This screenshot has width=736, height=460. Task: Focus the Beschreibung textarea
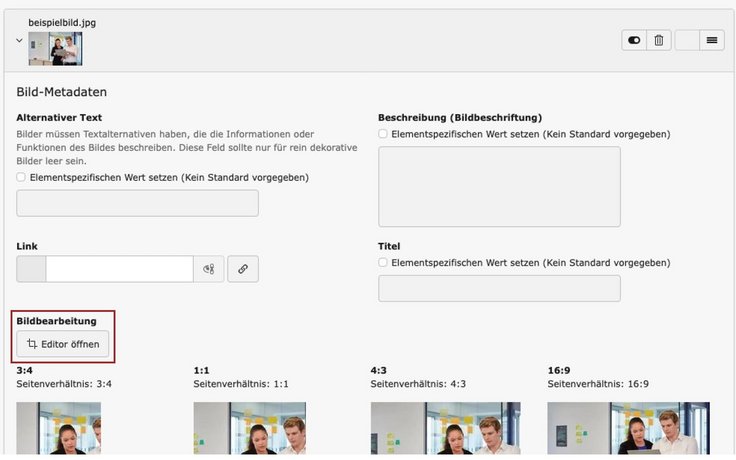point(499,186)
